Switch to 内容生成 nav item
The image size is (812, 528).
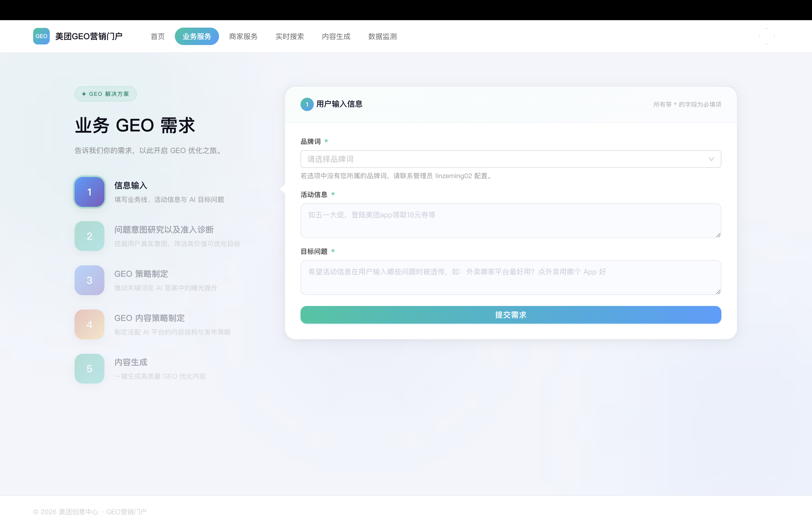pos(336,36)
